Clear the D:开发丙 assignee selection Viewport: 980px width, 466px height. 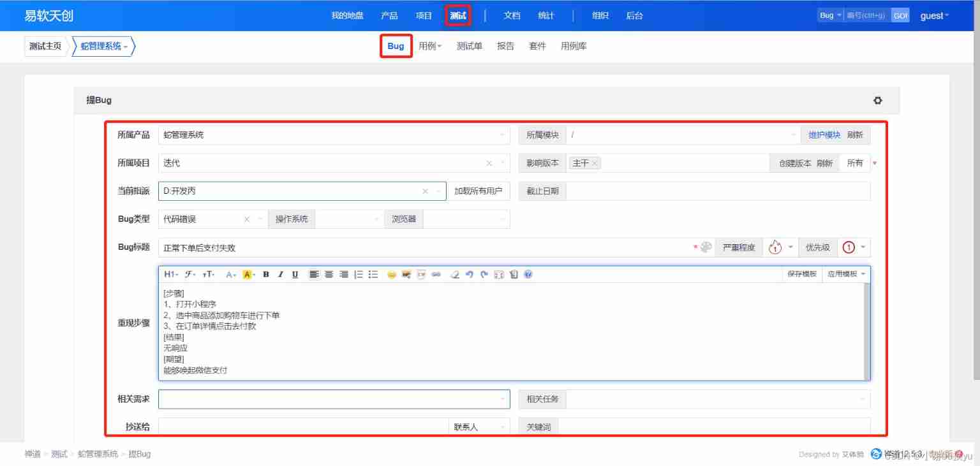426,191
